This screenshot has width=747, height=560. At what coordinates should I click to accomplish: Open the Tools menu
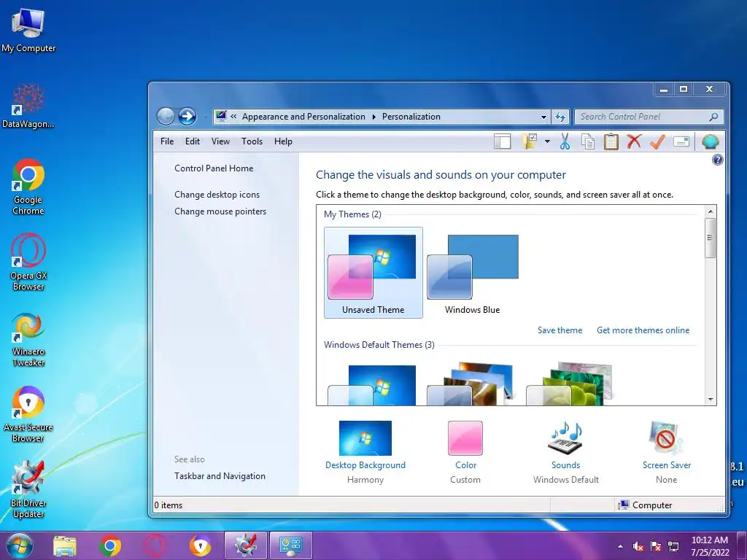(252, 141)
